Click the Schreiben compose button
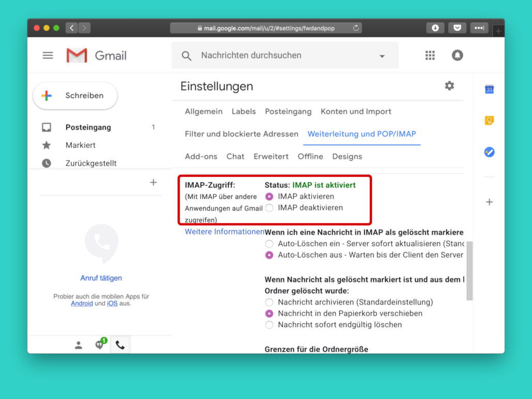Viewport: 532px width, 399px height. 75,96
